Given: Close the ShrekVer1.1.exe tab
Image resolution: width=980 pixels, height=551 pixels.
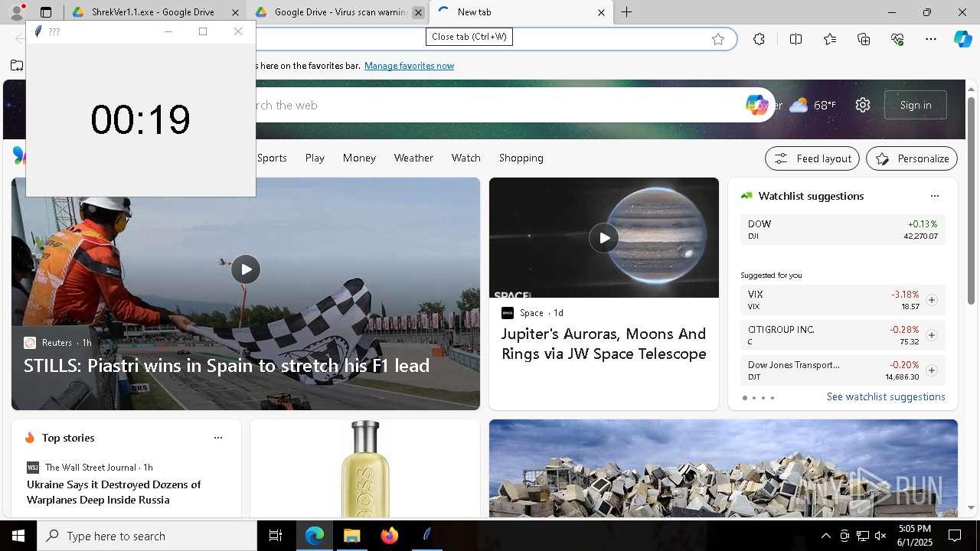Looking at the screenshot, I should click(x=235, y=12).
